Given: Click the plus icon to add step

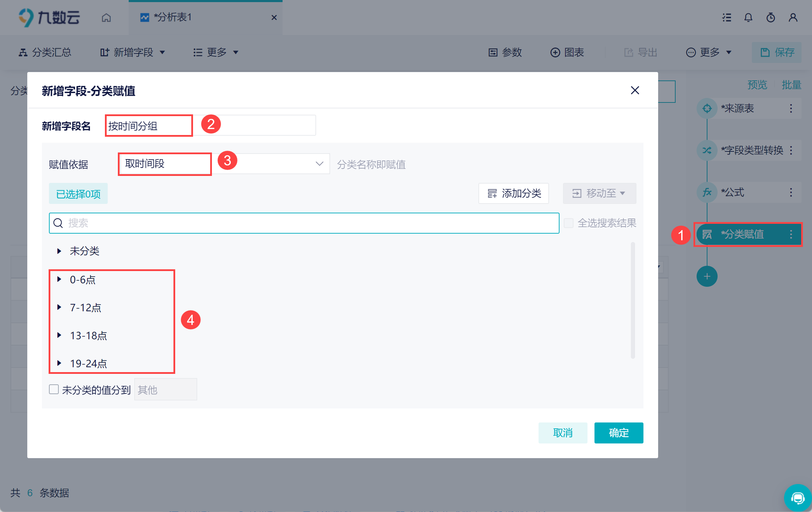Looking at the screenshot, I should click(707, 276).
